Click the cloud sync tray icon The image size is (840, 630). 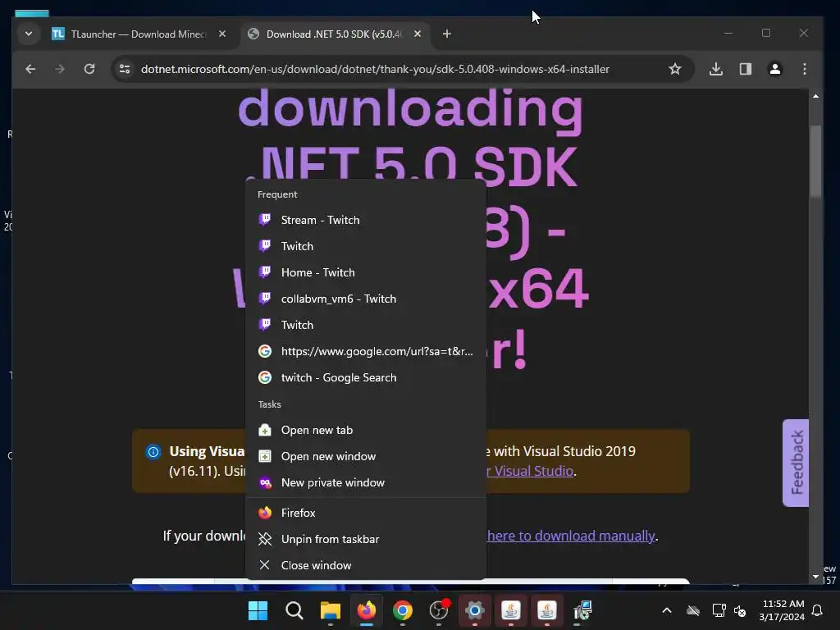pos(693,610)
